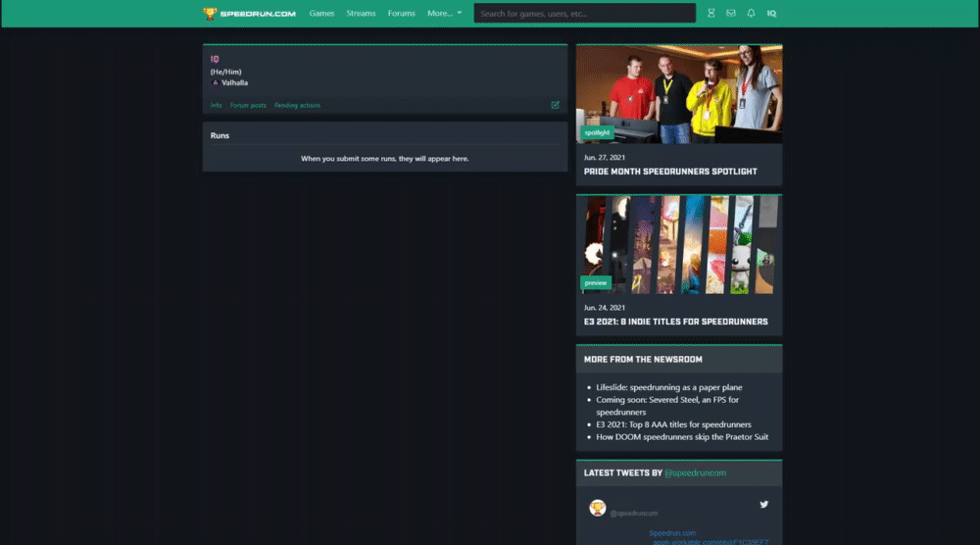
Task: Open DOOM Praetor Suit skip article
Action: [682, 437]
